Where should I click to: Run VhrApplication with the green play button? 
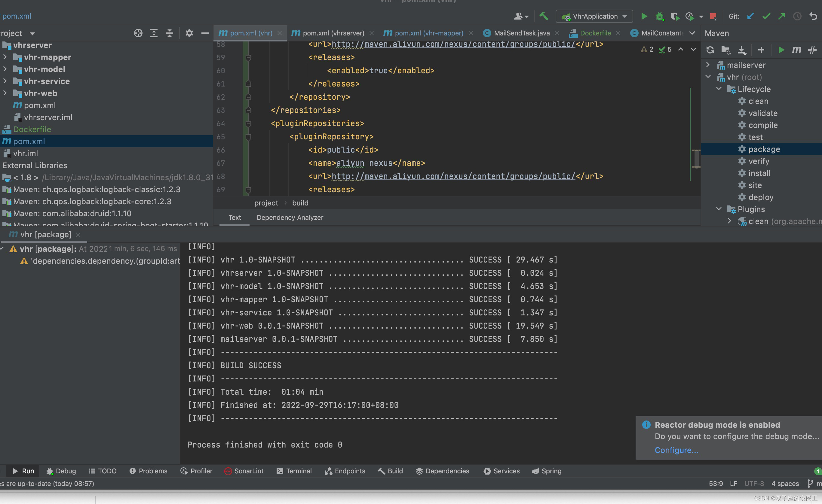pyautogui.click(x=644, y=16)
